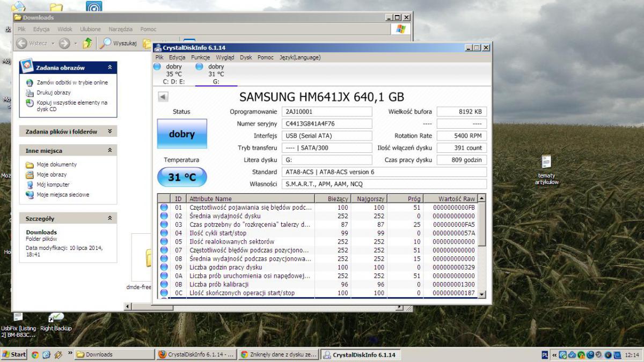Click the previous disk arrow button
Viewport: 644px width, 362px height.
(163, 97)
